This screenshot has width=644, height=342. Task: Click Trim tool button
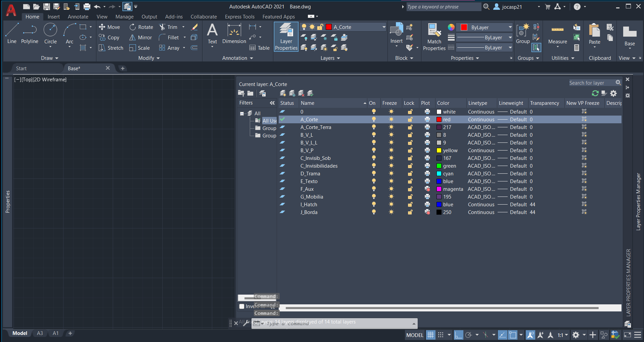pos(169,27)
